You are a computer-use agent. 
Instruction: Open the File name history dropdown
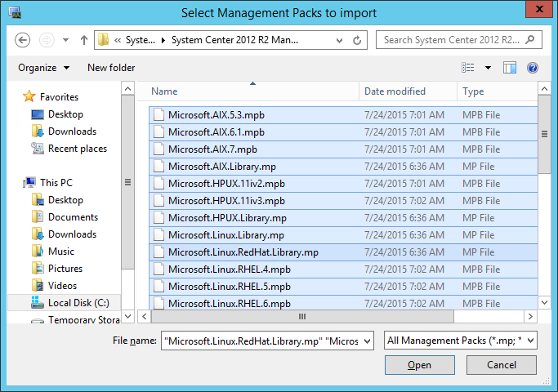[x=368, y=341]
